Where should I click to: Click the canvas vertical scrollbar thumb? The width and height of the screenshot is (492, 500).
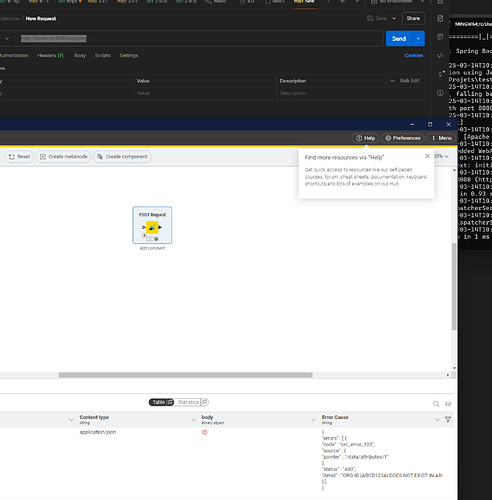(454, 287)
